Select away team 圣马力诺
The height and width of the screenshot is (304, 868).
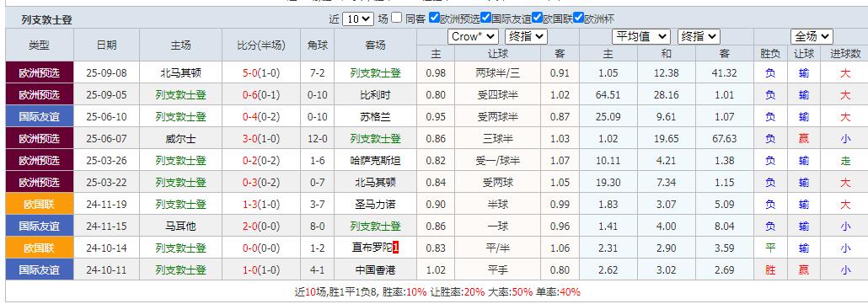coord(375,205)
